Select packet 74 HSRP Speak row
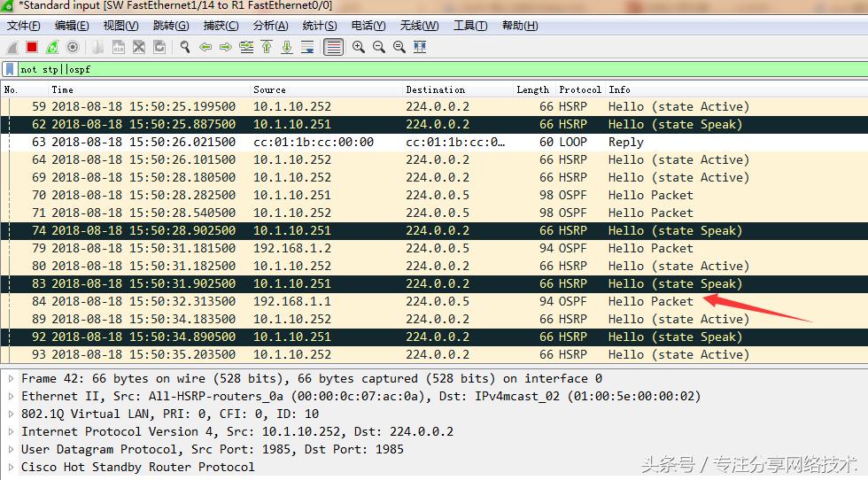The width and height of the screenshot is (868, 480). pos(435,230)
